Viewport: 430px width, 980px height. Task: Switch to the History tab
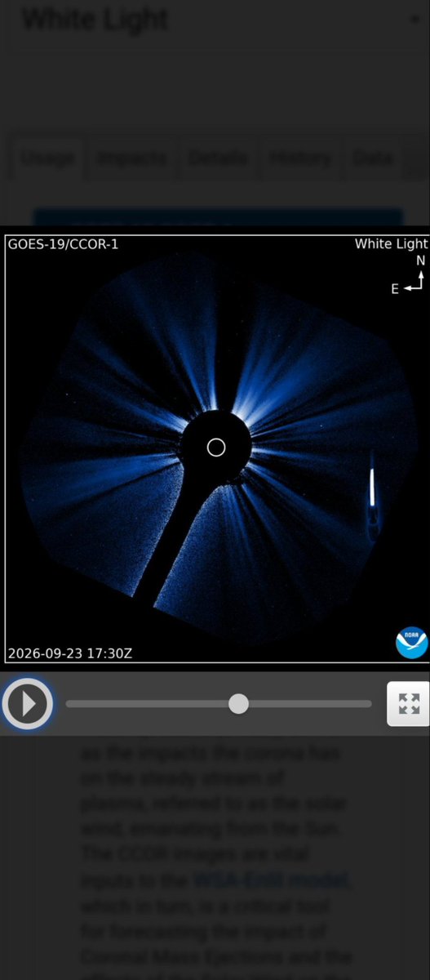coord(301,158)
